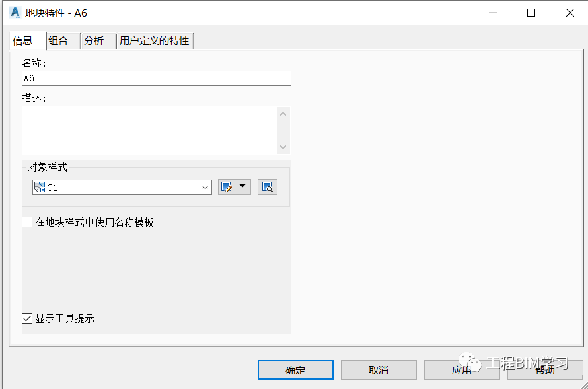
Task: Click the description scrollbar up arrow
Action: click(283, 114)
